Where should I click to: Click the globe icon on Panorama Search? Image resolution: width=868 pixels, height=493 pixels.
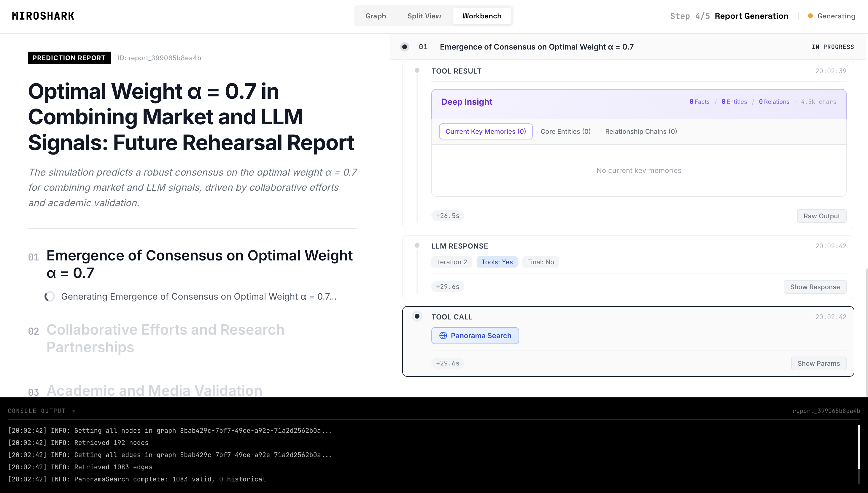coord(443,335)
